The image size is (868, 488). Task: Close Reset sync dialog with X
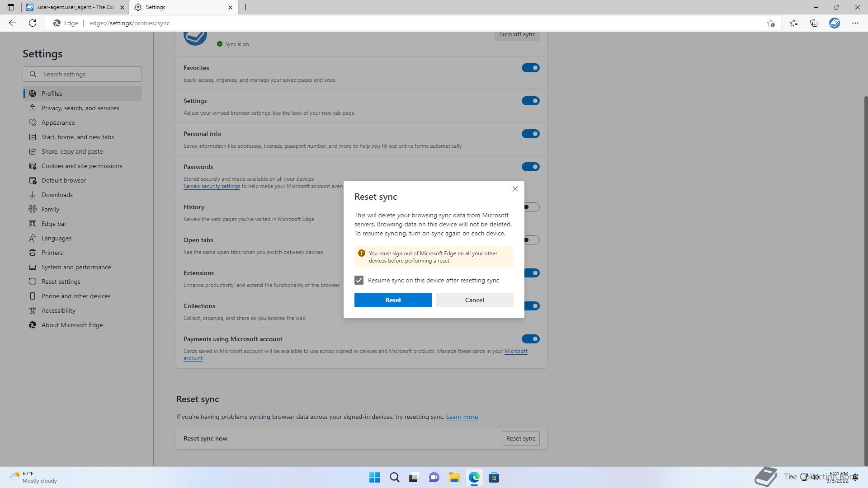[x=515, y=189]
